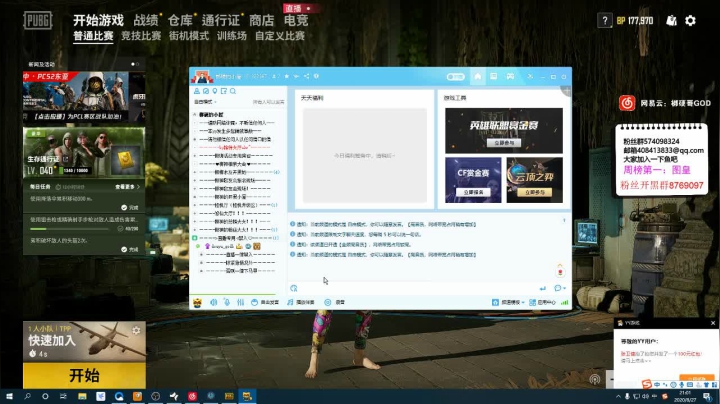Open the 通行证 menu

coord(220,20)
